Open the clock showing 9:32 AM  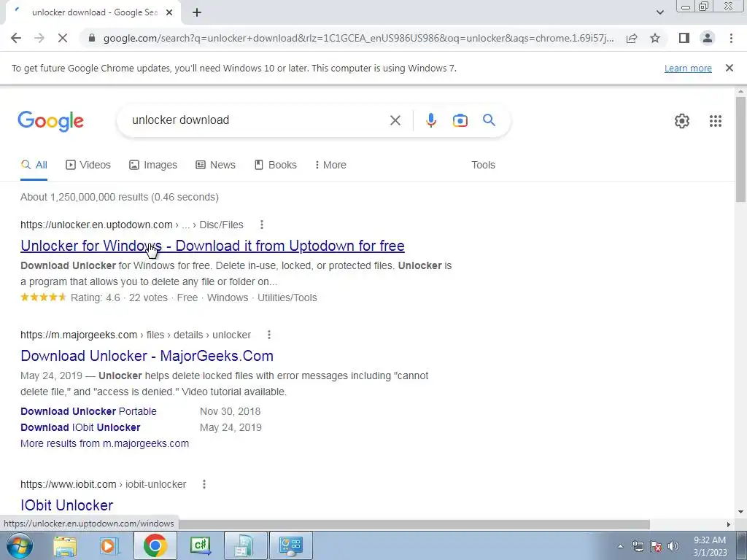coord(710,546)
